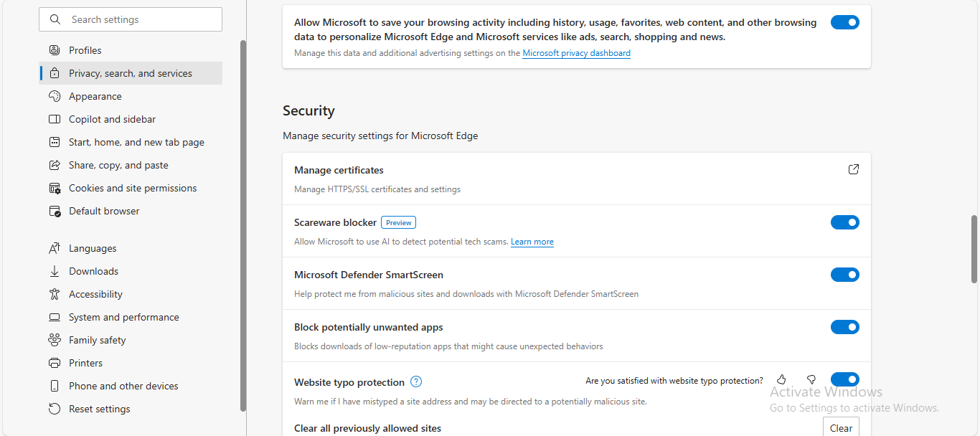Turn off browsing activity personalization toggle
The image size is (980, 436).
point(844,22)
